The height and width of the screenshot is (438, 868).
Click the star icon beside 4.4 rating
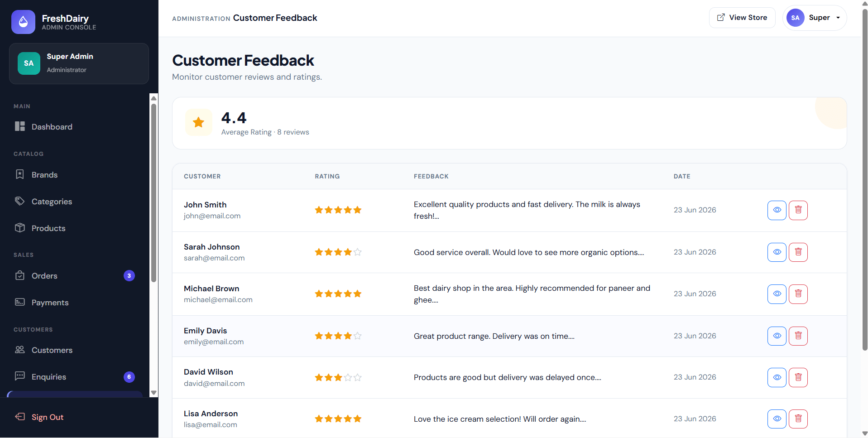coord(198,122)
